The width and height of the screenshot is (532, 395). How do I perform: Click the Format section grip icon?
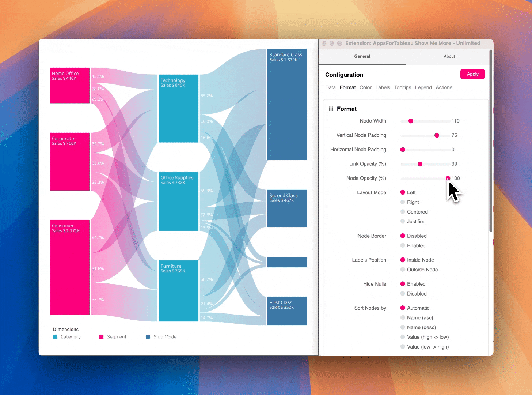coord(331,109)
